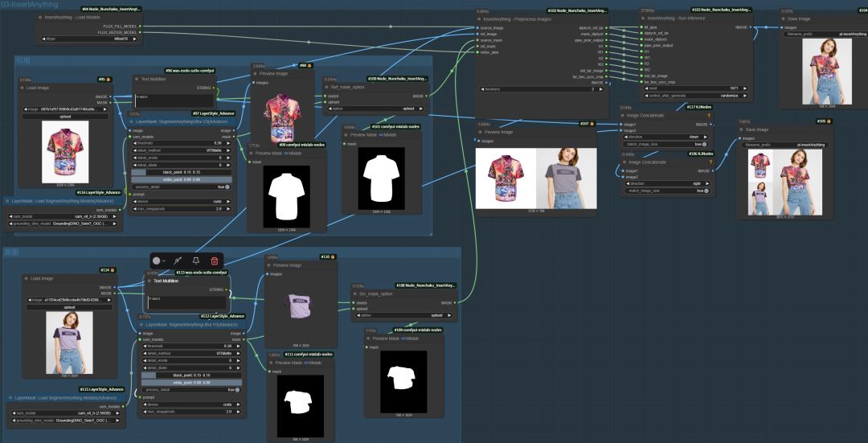Click the red trash delete icon
This screenshot has width=868, height=443.
[x=214, y=261]
